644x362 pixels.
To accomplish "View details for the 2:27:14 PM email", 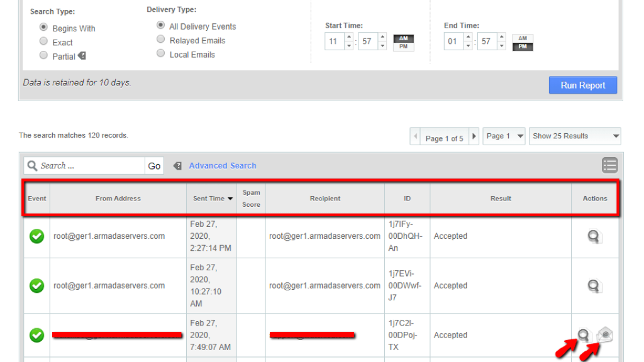I will point(594,236).
